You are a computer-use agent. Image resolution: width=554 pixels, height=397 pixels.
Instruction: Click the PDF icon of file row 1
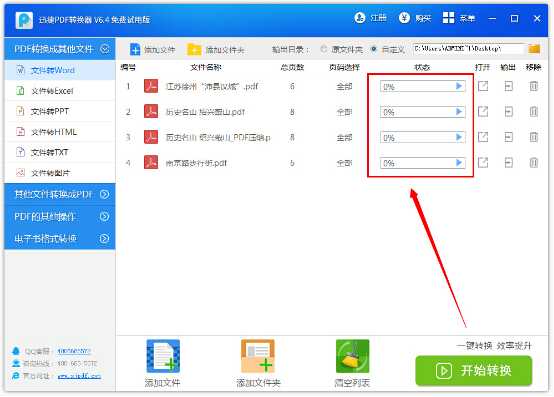tap(151, 86)
